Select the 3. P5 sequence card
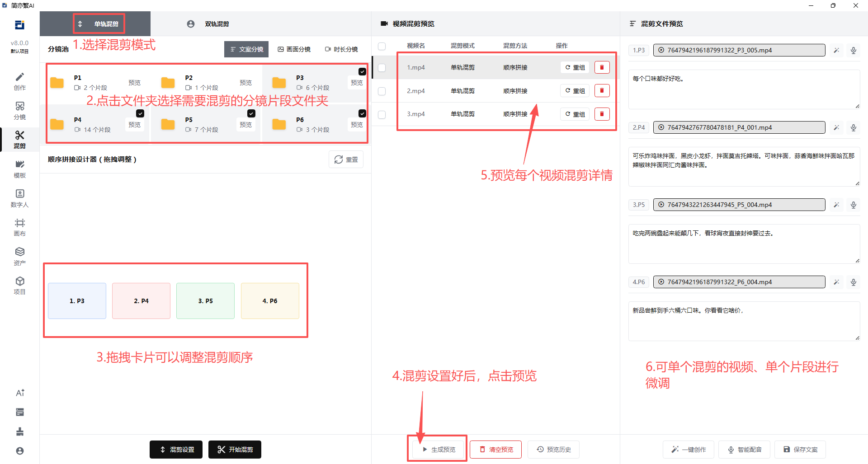Screen dimensions: 868x464 tap(205, 301)
